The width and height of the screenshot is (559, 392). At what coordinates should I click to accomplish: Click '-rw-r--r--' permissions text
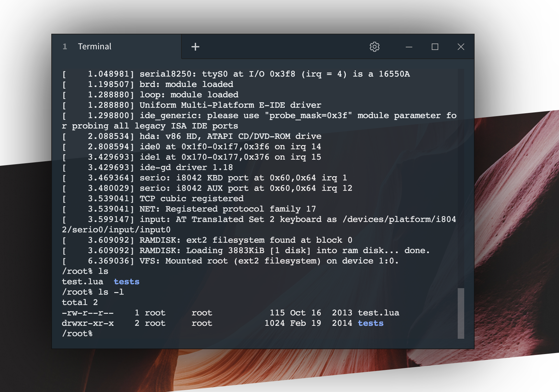88,313
